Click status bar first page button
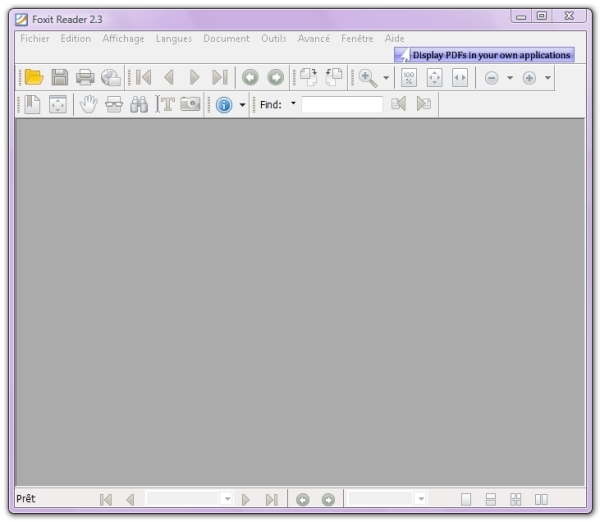 106,499
